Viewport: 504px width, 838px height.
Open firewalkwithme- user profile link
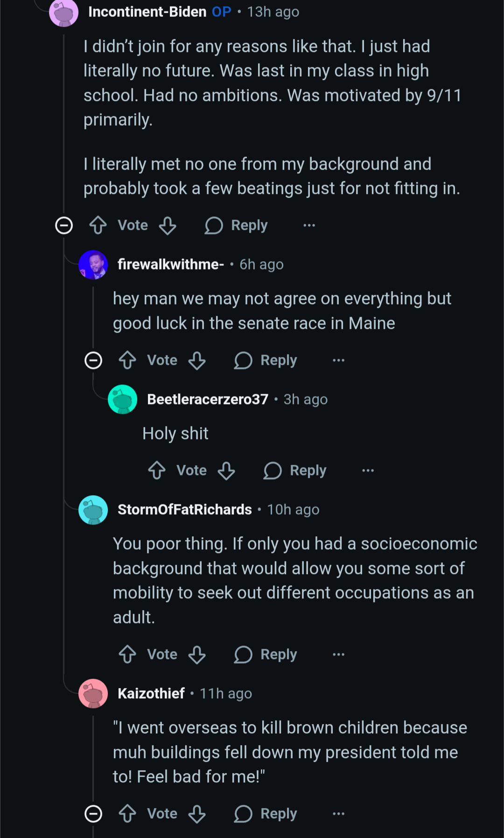(170, 264)
